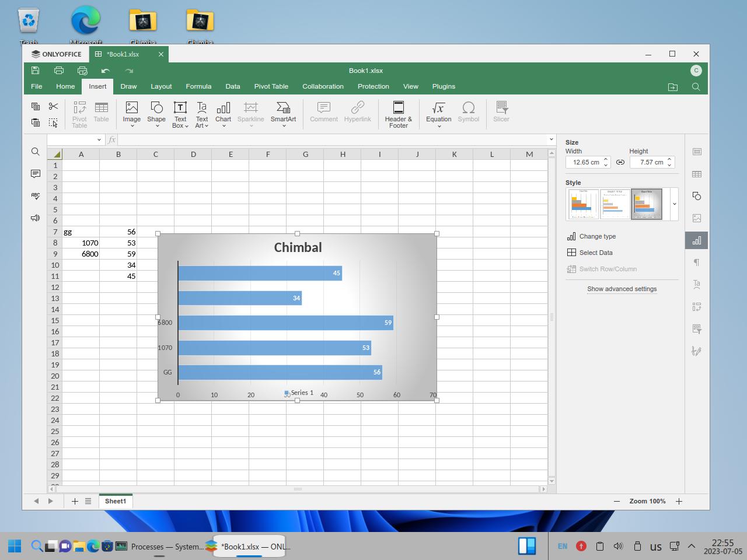This screenshot has height=560, width=747.
Task: Select the Sheet1 tab
Action: click(116, 501)
